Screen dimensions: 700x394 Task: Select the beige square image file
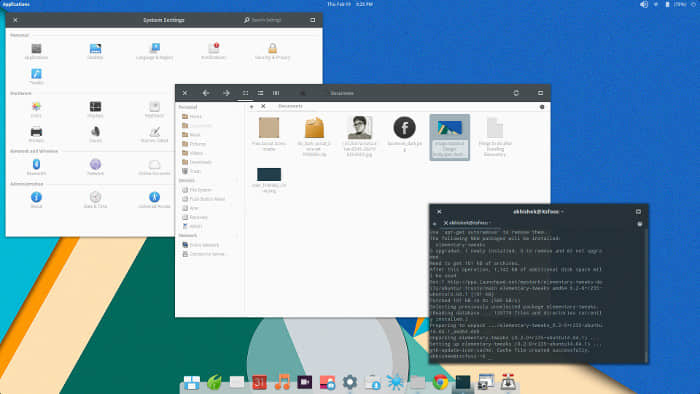[x=269, y=128]
